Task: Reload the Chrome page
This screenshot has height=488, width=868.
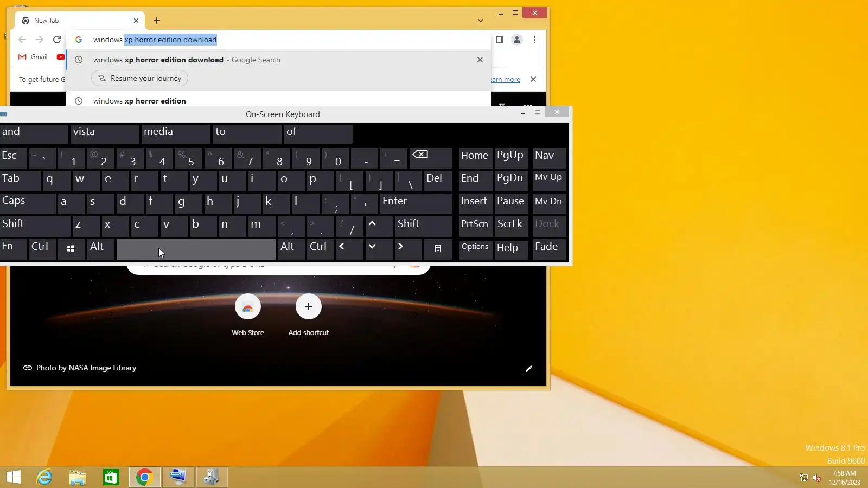Action: pyautogui.click(x=57, y=40)
